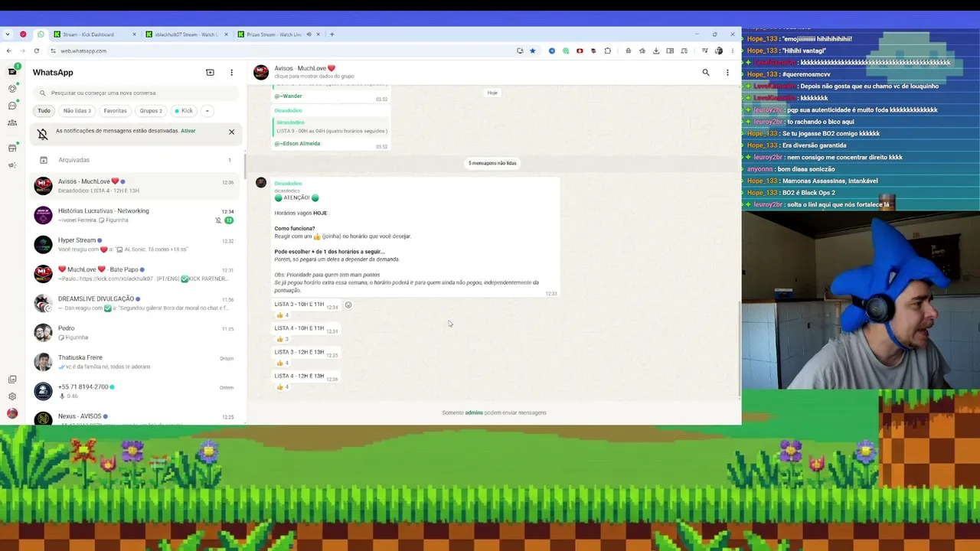Click the red extension icon in browser toolbar
The image size is (980, 551).
tap(580, 51)
